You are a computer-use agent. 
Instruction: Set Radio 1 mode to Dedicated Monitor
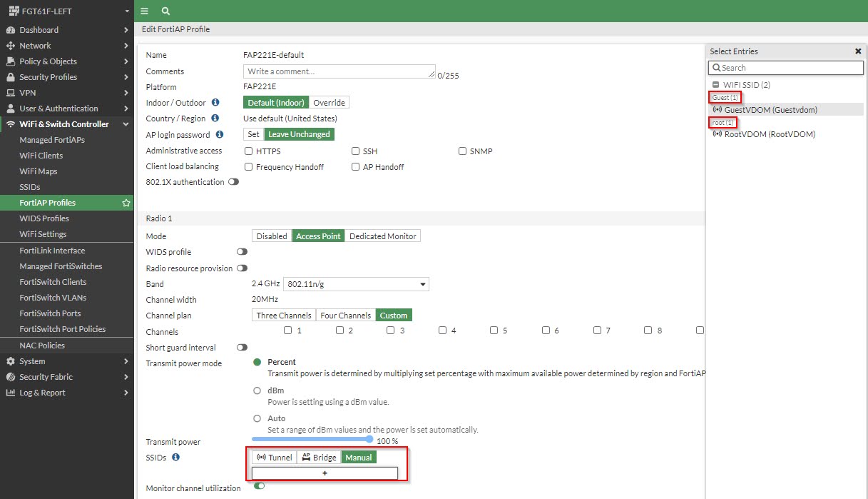coord(382,236)
